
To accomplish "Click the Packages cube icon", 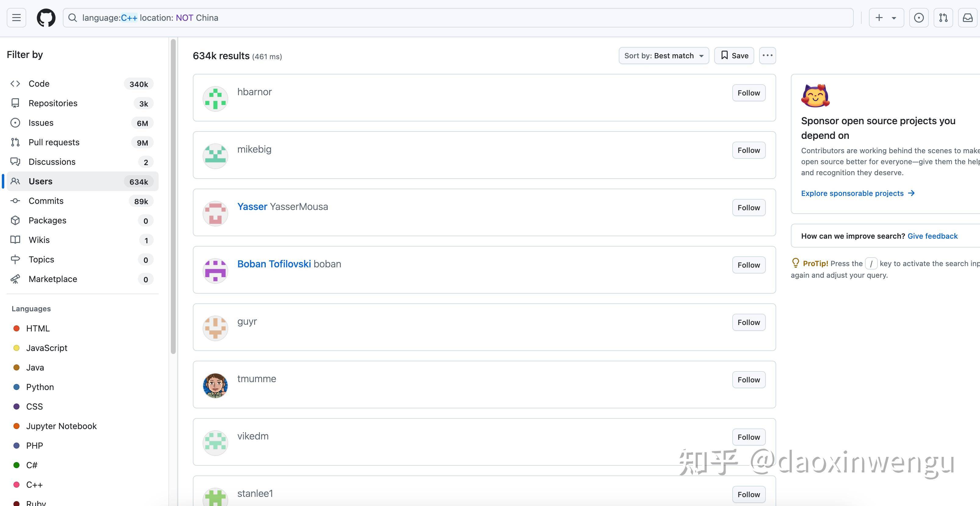I will coord(15,220).
